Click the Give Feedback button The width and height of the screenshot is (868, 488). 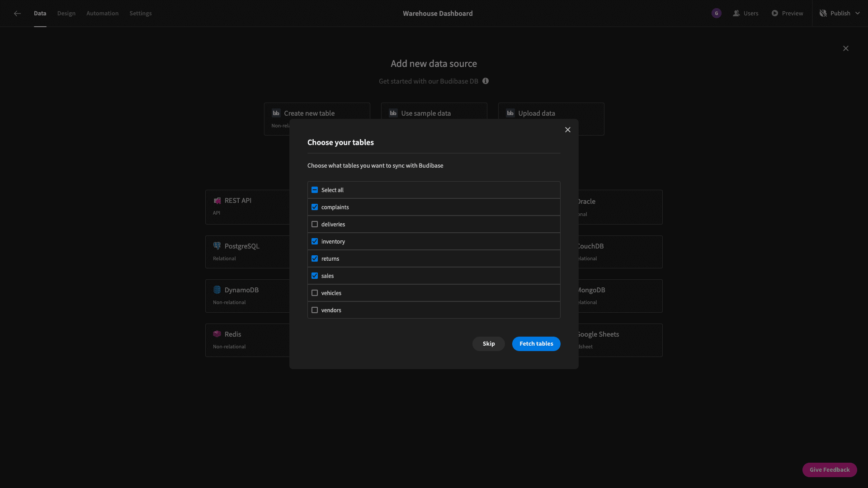click(830, 470)
